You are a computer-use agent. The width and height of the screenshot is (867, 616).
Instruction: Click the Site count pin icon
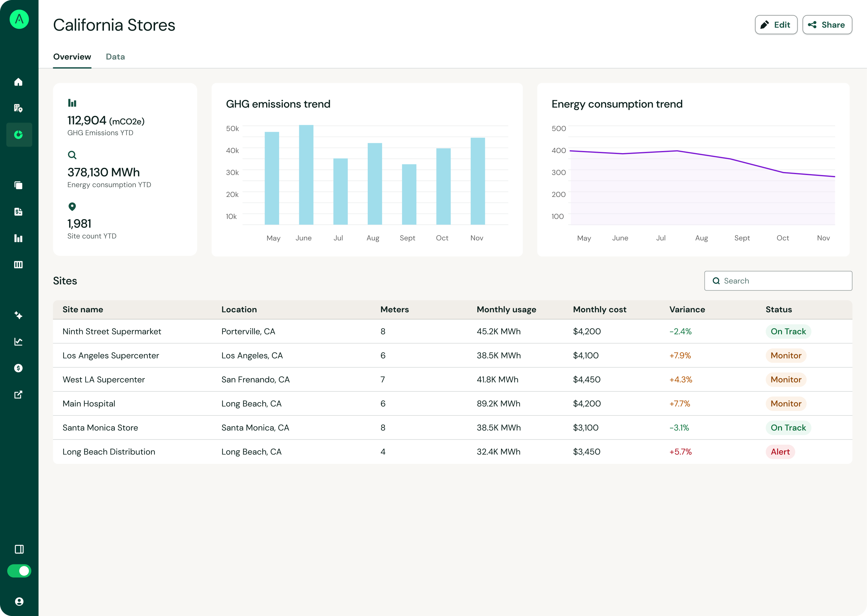click(x=72, y=206)
